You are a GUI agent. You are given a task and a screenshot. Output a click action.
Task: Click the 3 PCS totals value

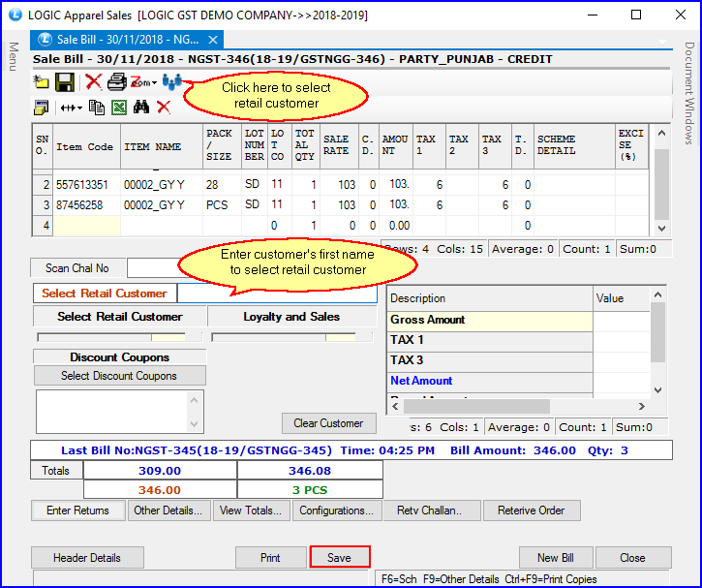(x=310, y=490)
